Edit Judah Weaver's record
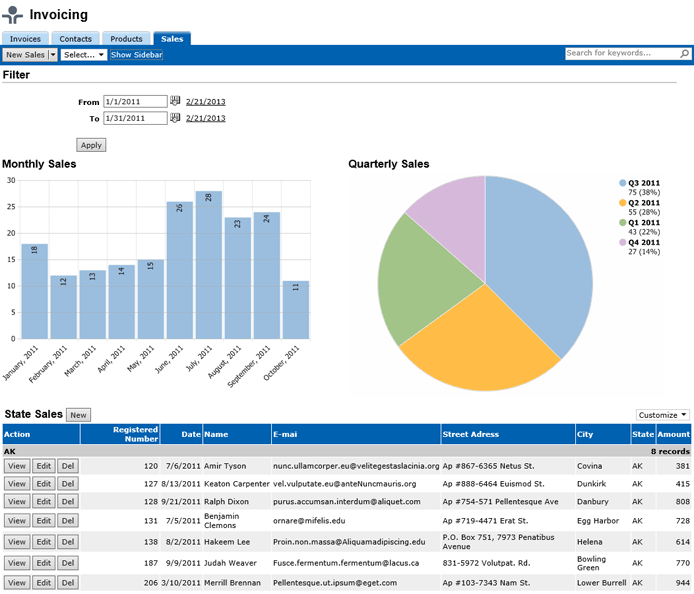Screen dimensions: 694x594 pos(43,563)
